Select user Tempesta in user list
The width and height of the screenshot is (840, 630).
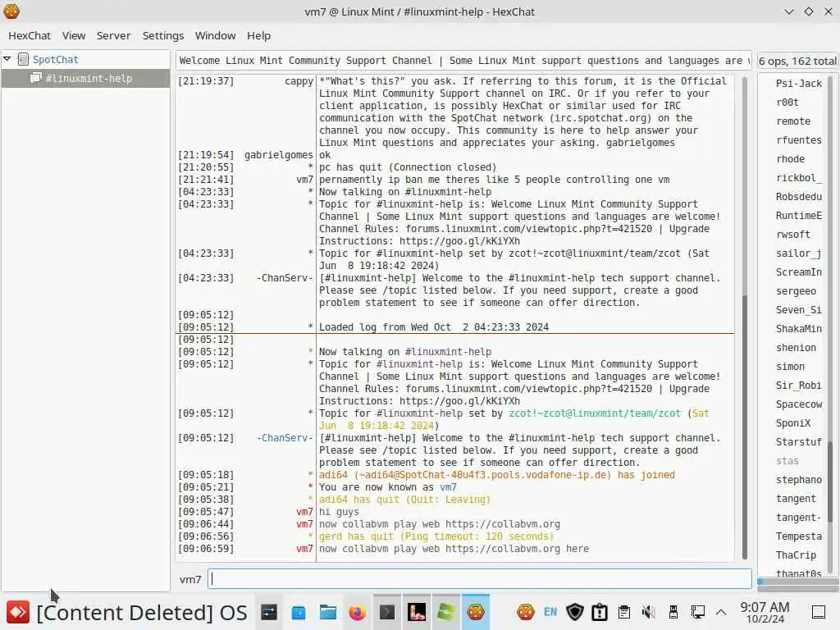(798, 536)
